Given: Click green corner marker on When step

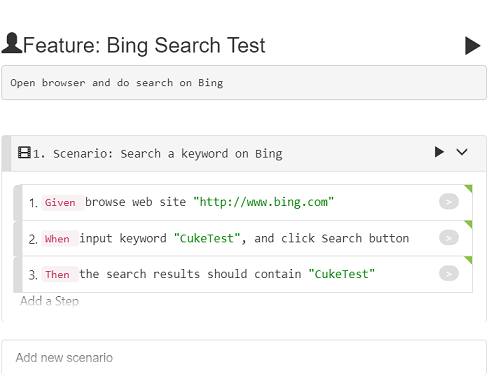Looking at the screenshot, I should point(469,224).
